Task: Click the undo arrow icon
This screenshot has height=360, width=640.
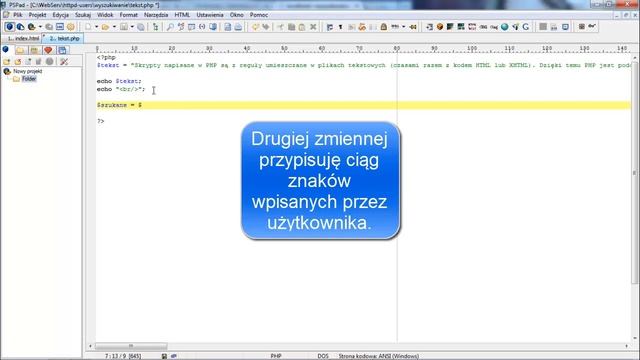Action: coord(256,27)
